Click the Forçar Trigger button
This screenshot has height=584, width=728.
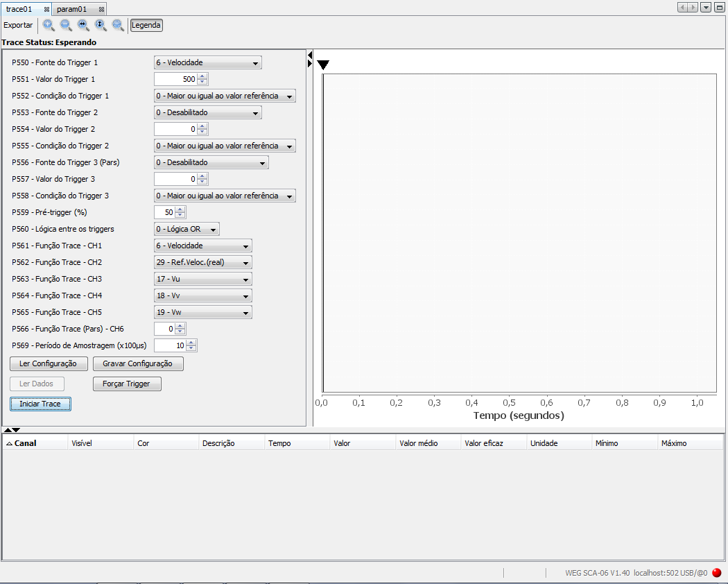pos(127,383)
